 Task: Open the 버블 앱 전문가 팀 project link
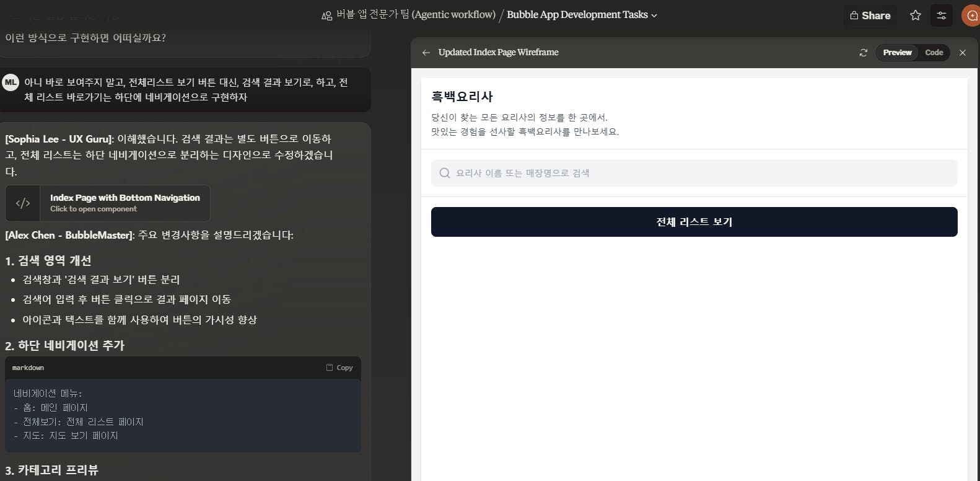[x=416, y=15]
